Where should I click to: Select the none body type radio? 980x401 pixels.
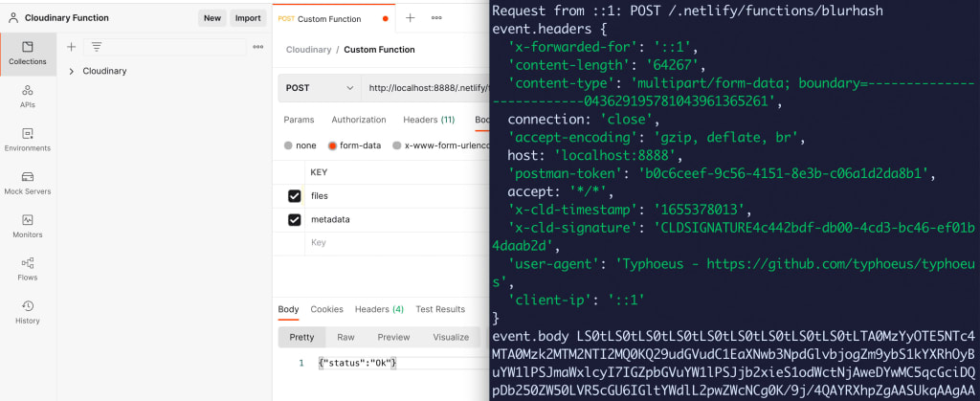(x=288, y=145)
